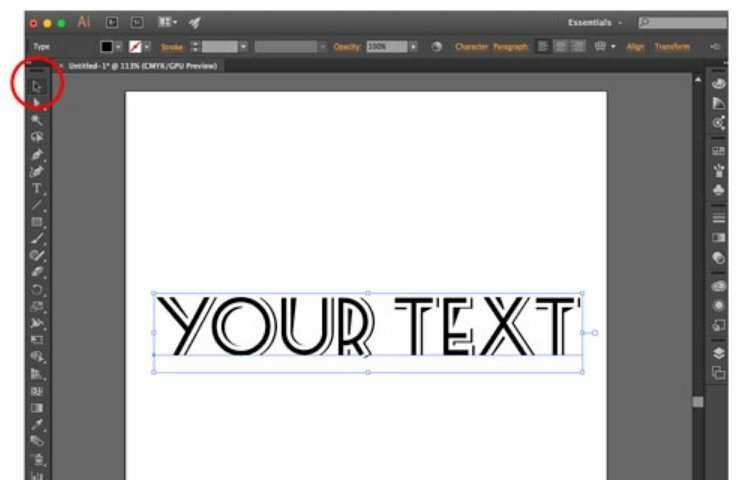
Task: Open the Color Guide panel
Action: 718,103
